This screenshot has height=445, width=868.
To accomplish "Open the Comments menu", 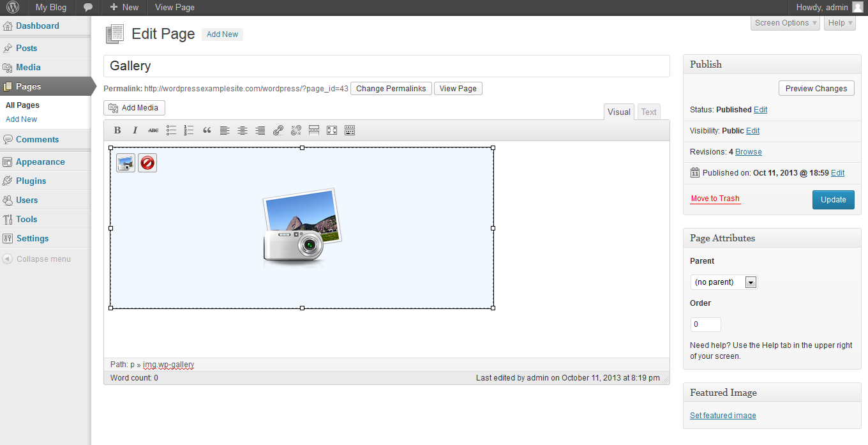I will pos(45,139).
